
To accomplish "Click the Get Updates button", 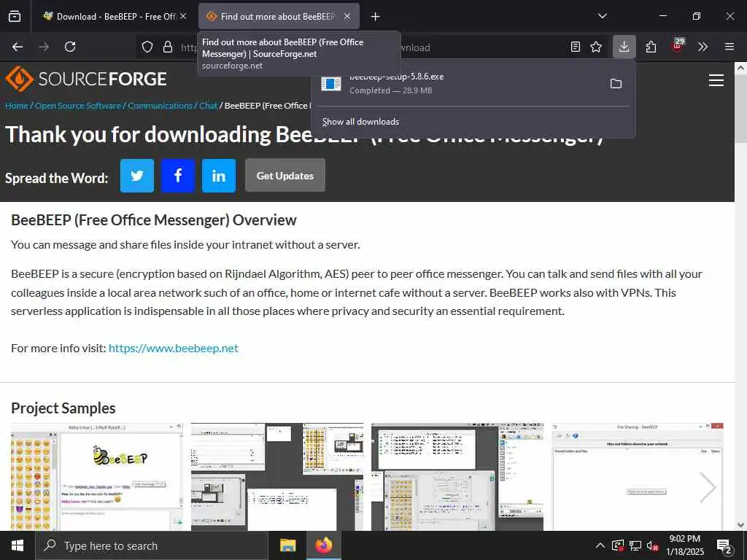I will 285,176.
